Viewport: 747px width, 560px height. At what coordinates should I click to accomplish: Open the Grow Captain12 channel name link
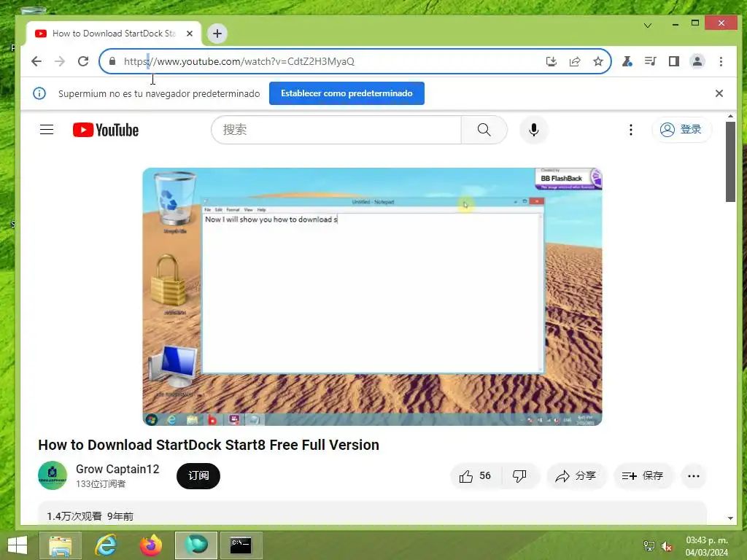pos(117,469)
